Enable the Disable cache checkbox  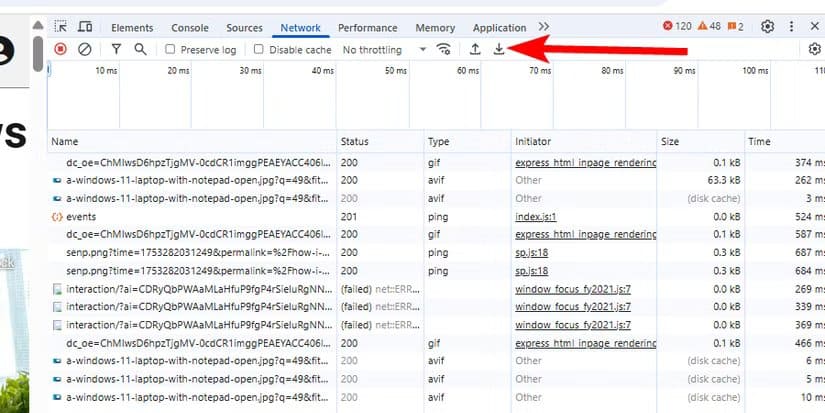pos(258,49)
